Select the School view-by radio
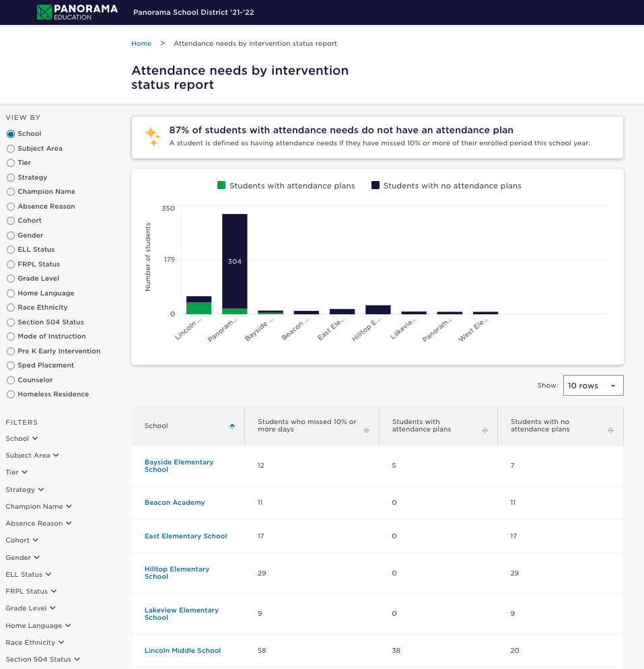 click(x=11, y=134)
